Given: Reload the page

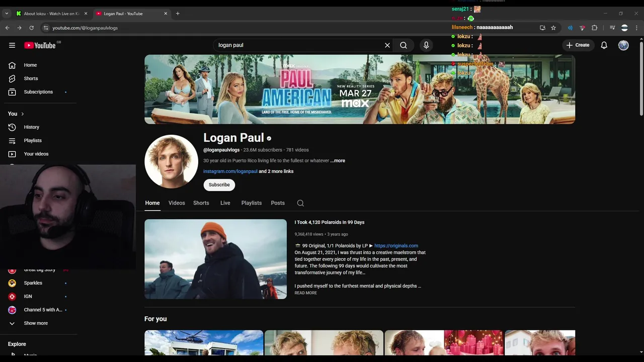Looking at the screenshot, I should (x=31, y=28).
